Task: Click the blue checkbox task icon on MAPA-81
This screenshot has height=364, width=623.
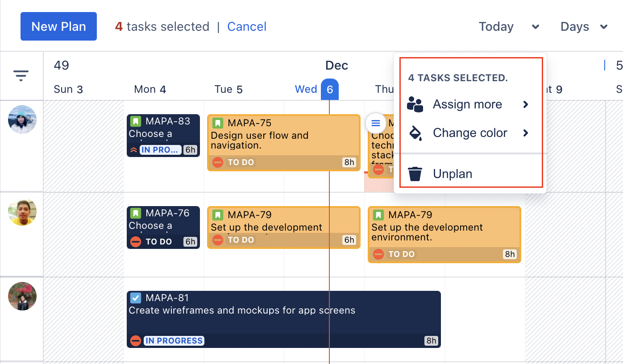Action: pyautogui.click(x=136, y=298)
